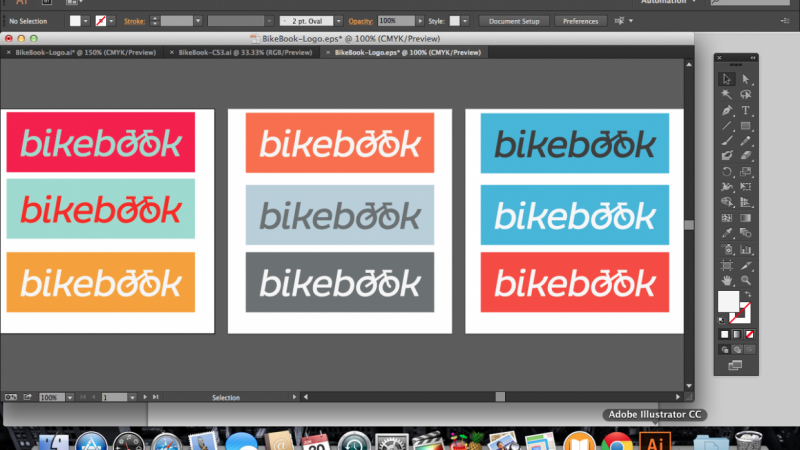800x450 pixels.
Task: Open the zoom level dropdown at 100%
Action: pos(70,397)
